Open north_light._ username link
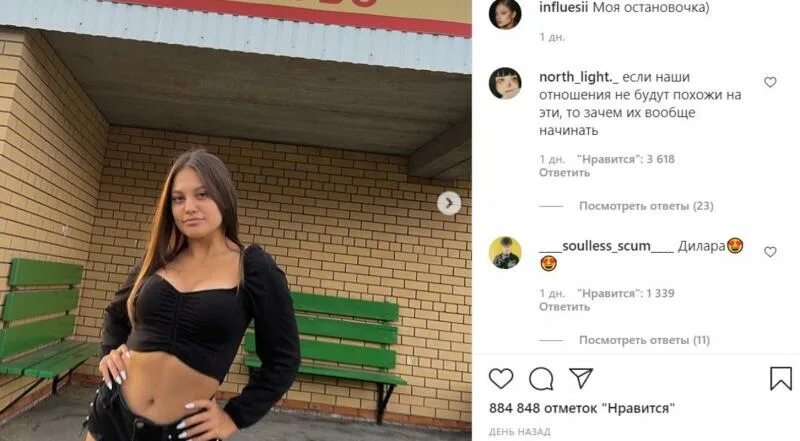Image resolution: width=800 pixels, height=441 pixels. (579, 77)
